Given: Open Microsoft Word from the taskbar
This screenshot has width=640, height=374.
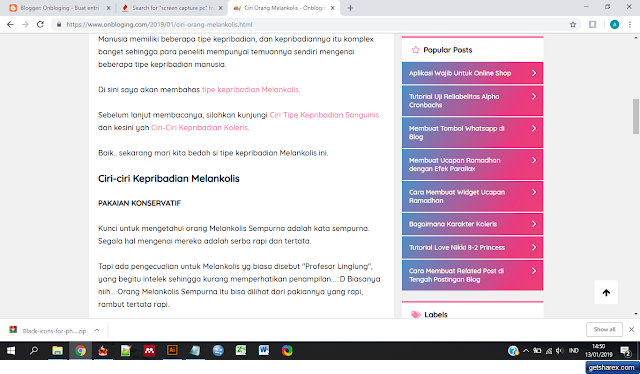Looking at the screenshot, I should pos(264,350).
